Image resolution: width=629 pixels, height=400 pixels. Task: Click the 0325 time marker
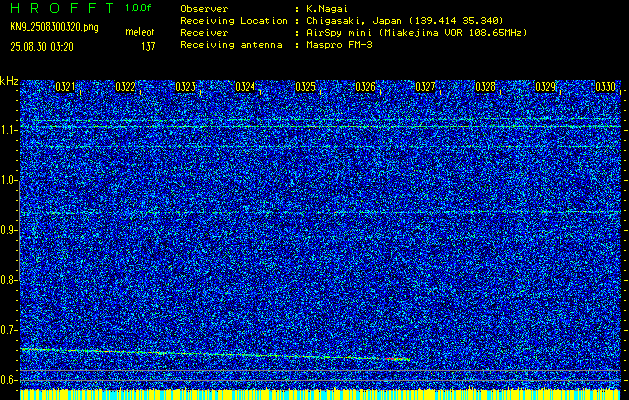click(x=305, y=87)
